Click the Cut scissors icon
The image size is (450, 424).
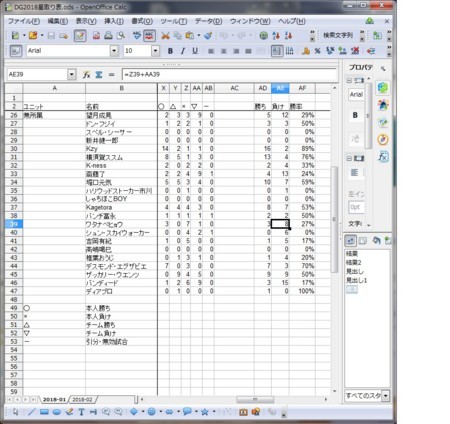165,35
